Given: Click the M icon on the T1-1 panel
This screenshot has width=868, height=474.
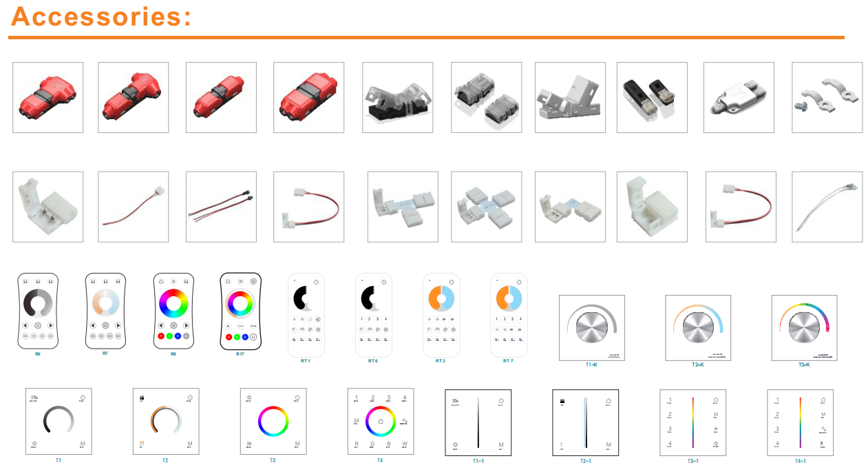Looking at the screenshot, I should pos(501,446).
